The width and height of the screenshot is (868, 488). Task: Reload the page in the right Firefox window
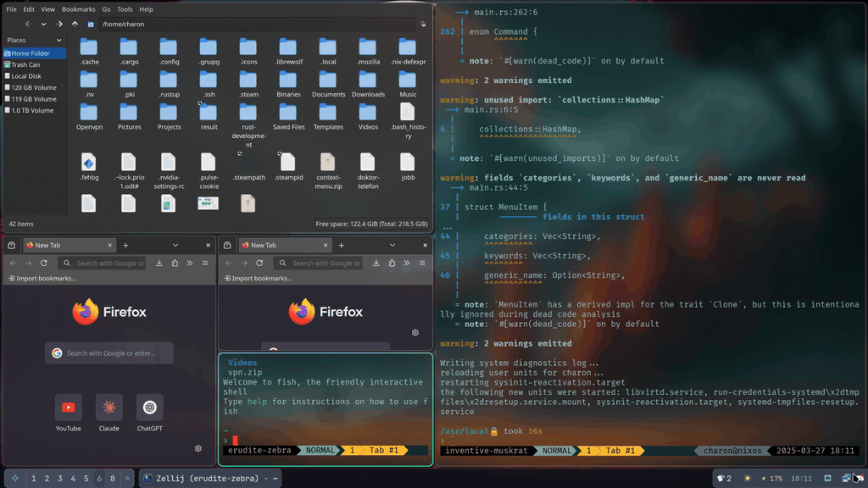pos(259,263)
